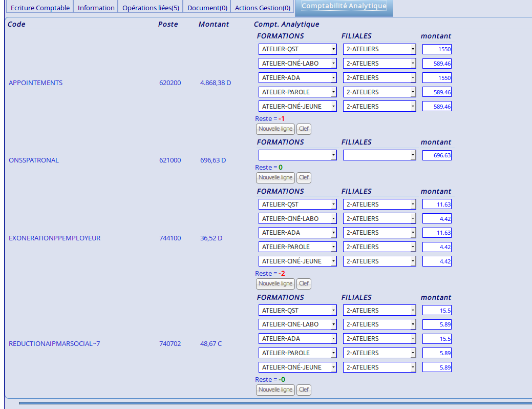Click the ATELIER-CINÉ-JEUNE montant field in REDUCTIONAIPMARSOCIAL

437,367
